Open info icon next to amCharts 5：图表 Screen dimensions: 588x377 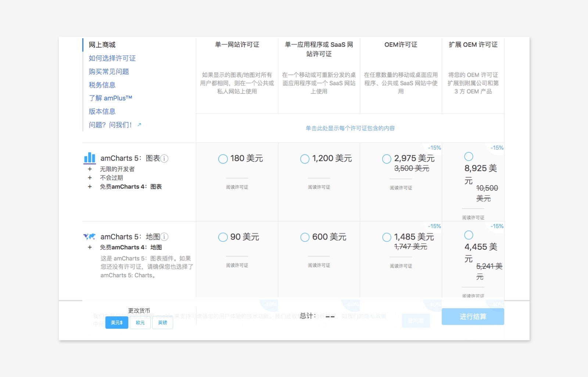click(164, 159)
